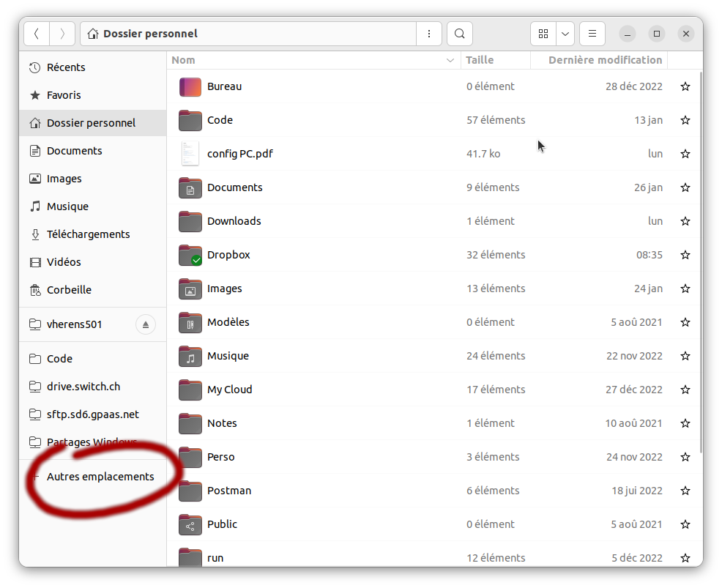The width and height of the screenshot is (722, 588).
Task: Toggle favorite star for Dropbox
Action: [x=685, y=255]
